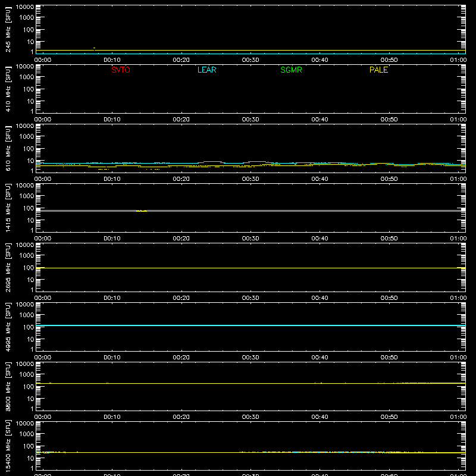Select the '1415 MHz [SFU]' axis title

(8, 208)
